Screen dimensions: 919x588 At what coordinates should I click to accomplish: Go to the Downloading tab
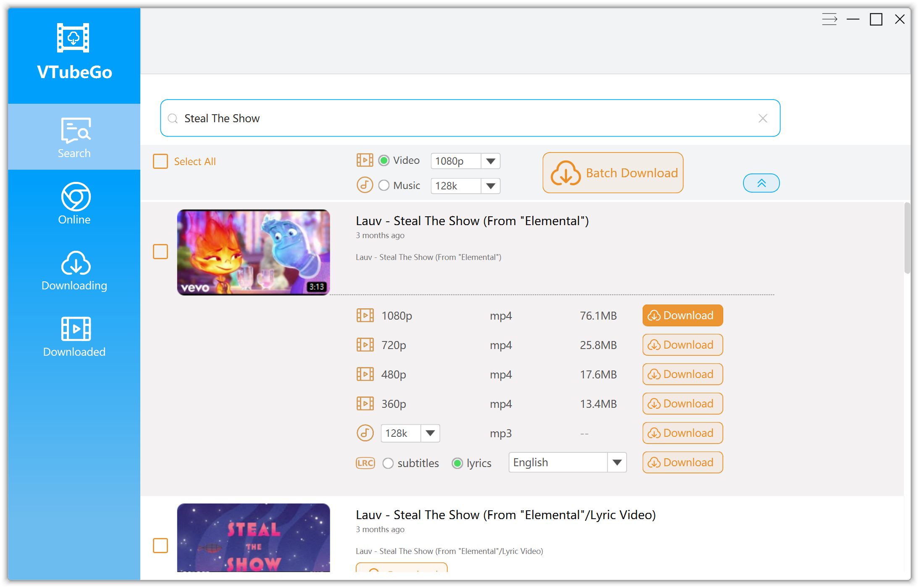pos(74,271)
